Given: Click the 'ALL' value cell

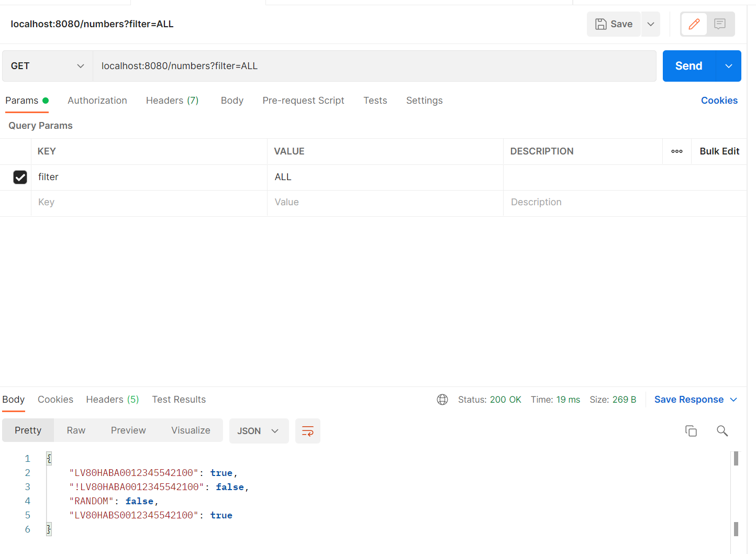Looking at the screenshot, I should tap(385, 178).
